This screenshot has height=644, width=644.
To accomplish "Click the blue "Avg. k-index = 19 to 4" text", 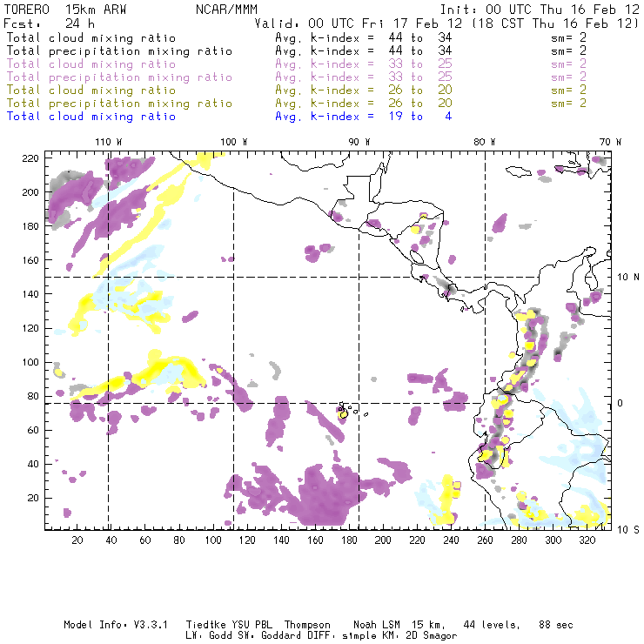I will tap(363, 116).
